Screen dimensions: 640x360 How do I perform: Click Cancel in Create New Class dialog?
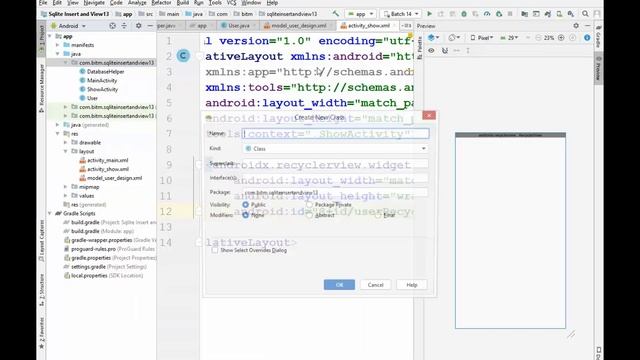point(376,285)
